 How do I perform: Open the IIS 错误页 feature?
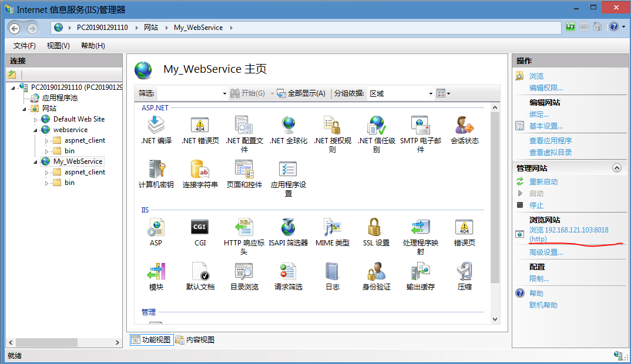(x=464, y=232)
